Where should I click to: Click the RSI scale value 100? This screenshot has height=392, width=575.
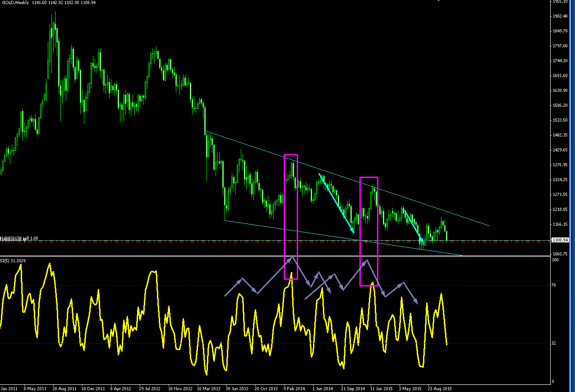[555, 260]
